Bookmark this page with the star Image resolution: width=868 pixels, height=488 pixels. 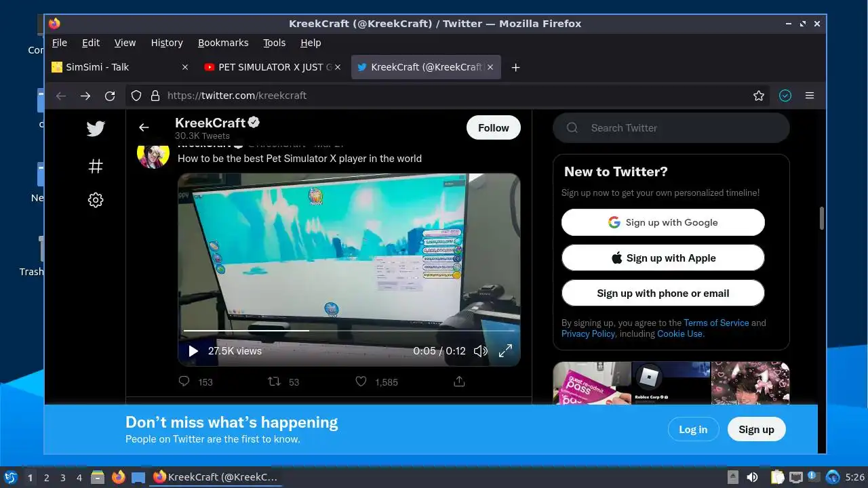click(759, 96)
